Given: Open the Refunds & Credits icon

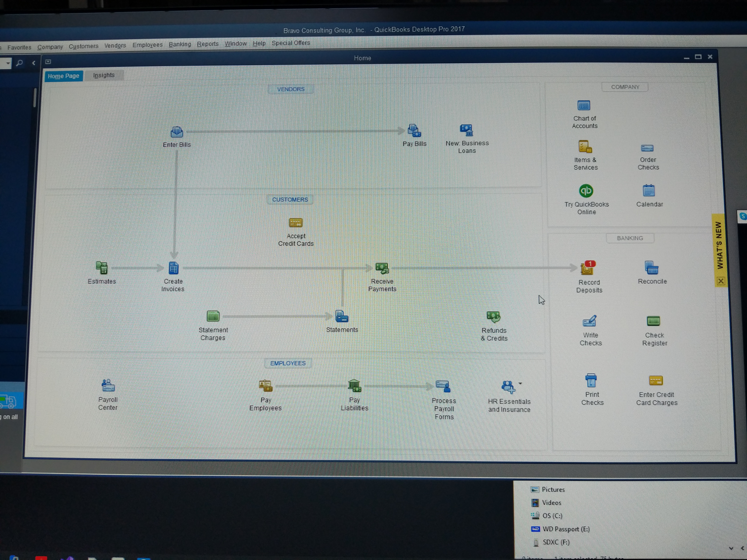Looking at the screenshot, I should pos(493,317).
